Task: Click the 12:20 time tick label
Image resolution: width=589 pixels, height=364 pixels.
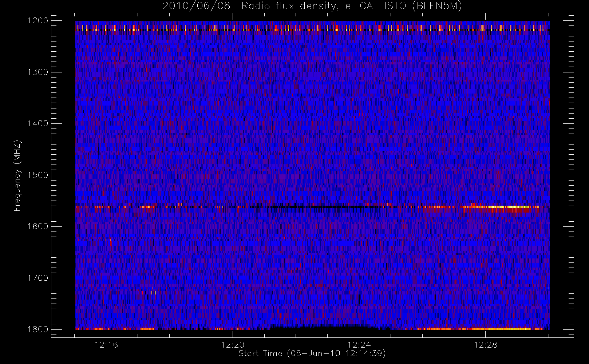Action: point(233,345)
